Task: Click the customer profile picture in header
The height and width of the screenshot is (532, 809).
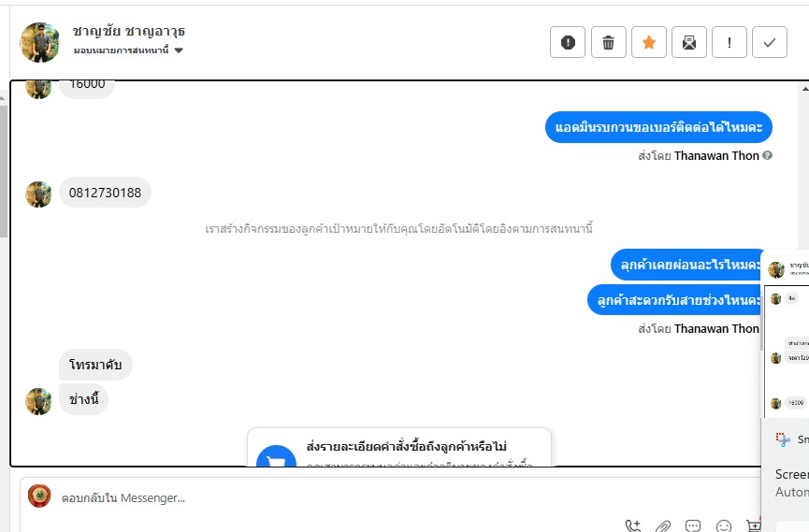Action: pos(39,42)
